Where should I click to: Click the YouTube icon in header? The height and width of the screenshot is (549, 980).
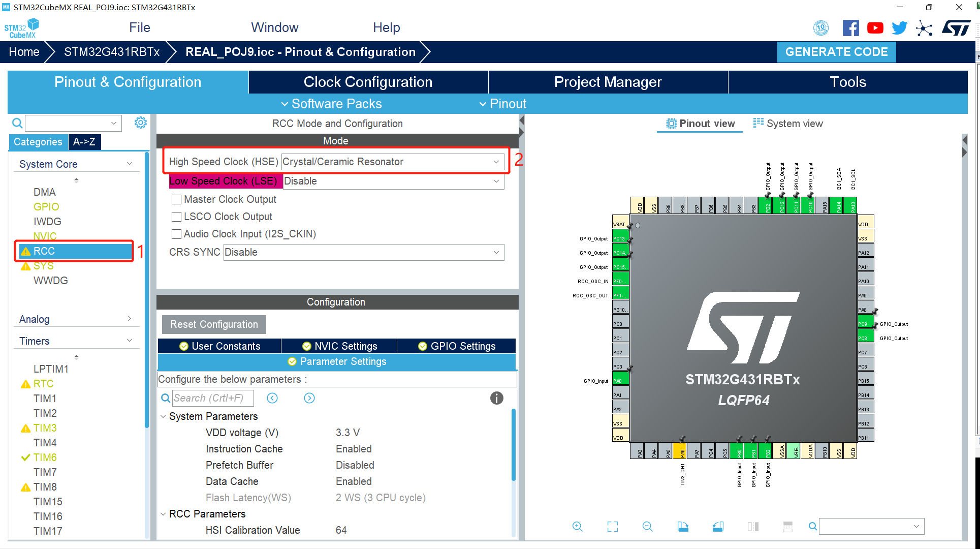click(x=875, y=28)
